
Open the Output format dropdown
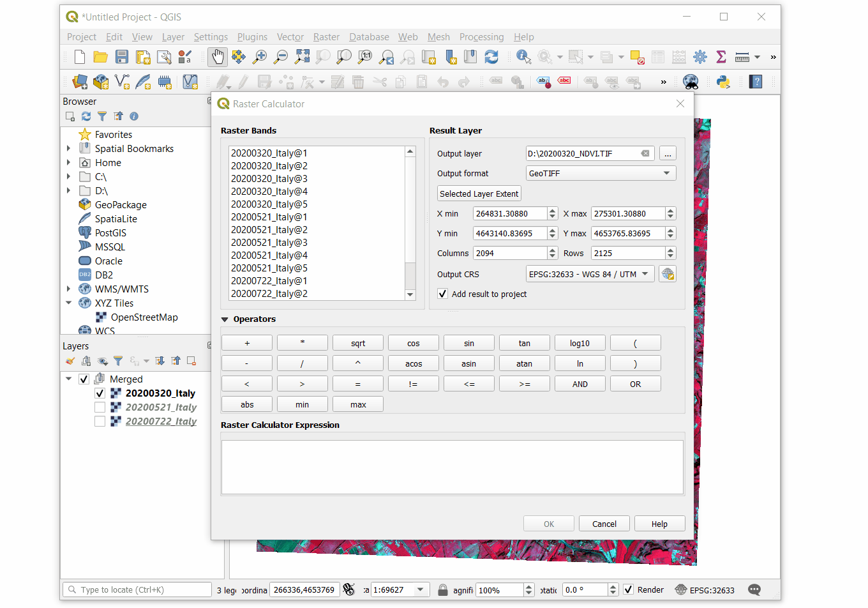coord(600,173)
